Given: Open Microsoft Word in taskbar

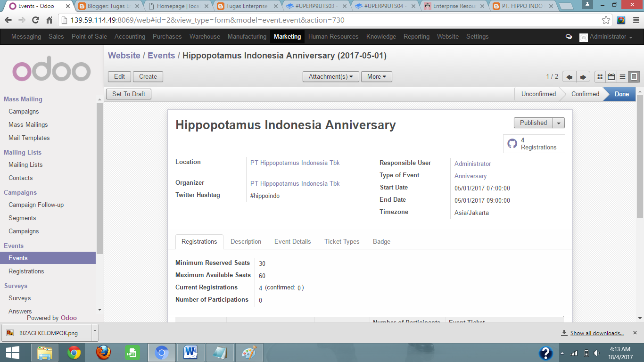Looking at the screenshot, I should point(191,353).
